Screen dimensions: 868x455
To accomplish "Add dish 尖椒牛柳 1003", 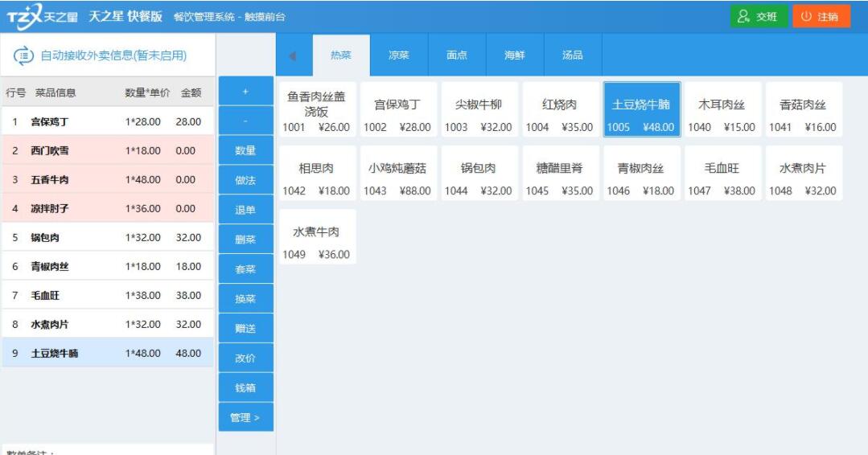I will pyautogui.click(x=479, y=109).
